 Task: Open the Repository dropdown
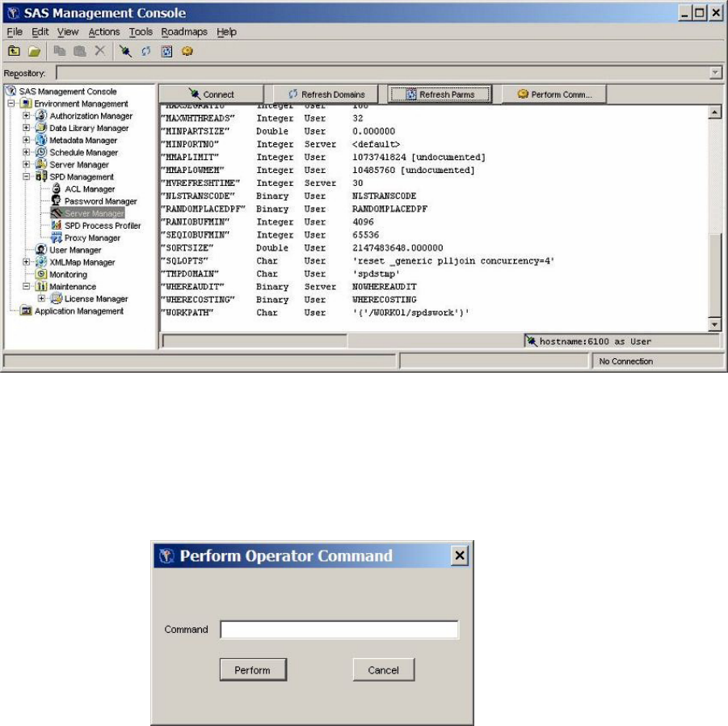tap(715, 73)
